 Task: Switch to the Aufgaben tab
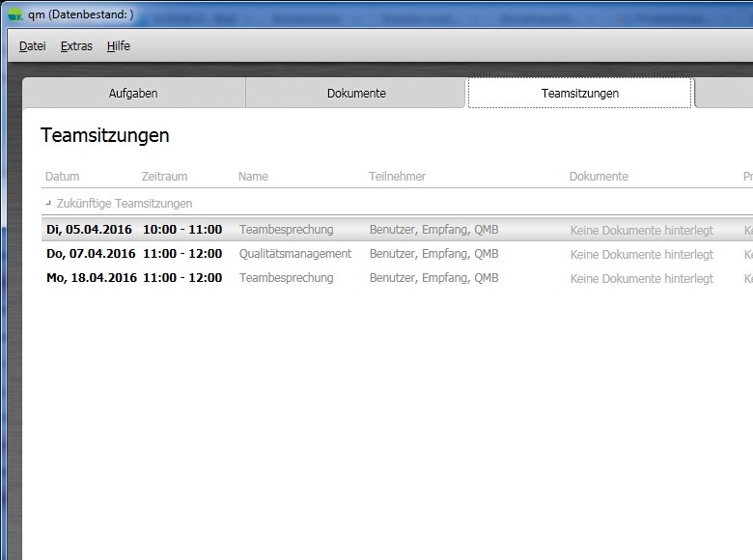[x=133, y=94]
